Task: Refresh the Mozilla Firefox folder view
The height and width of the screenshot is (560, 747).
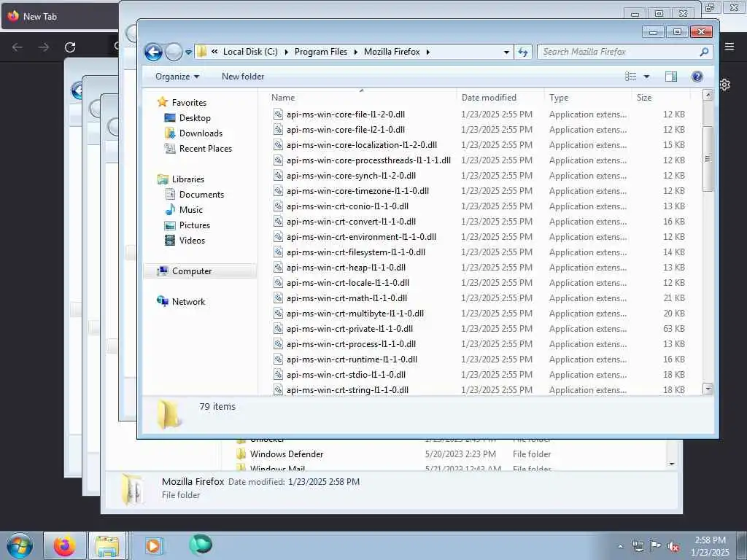Action: pos(522,52)
